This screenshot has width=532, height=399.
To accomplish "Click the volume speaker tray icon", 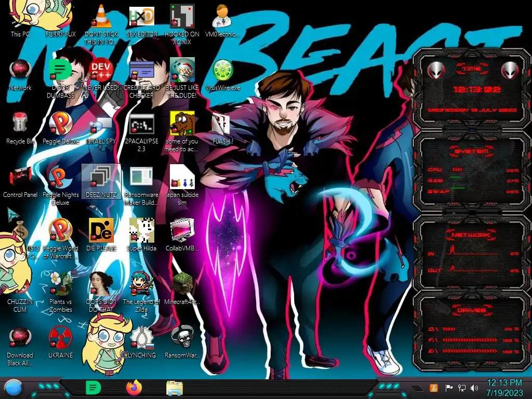I will coord(474,388).
